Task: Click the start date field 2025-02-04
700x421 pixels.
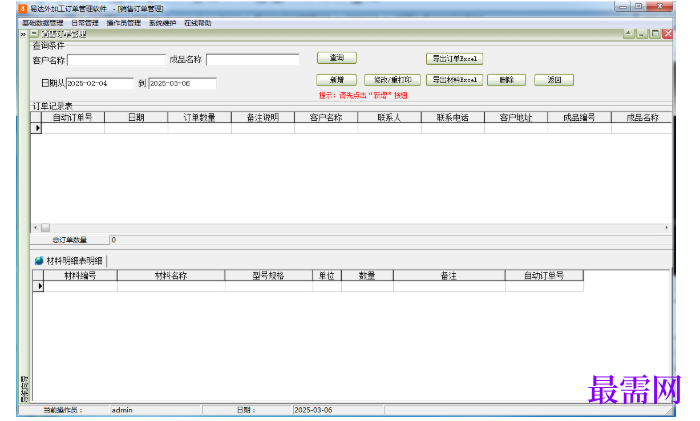Action: pyautogui.click(x=100, y=83)
